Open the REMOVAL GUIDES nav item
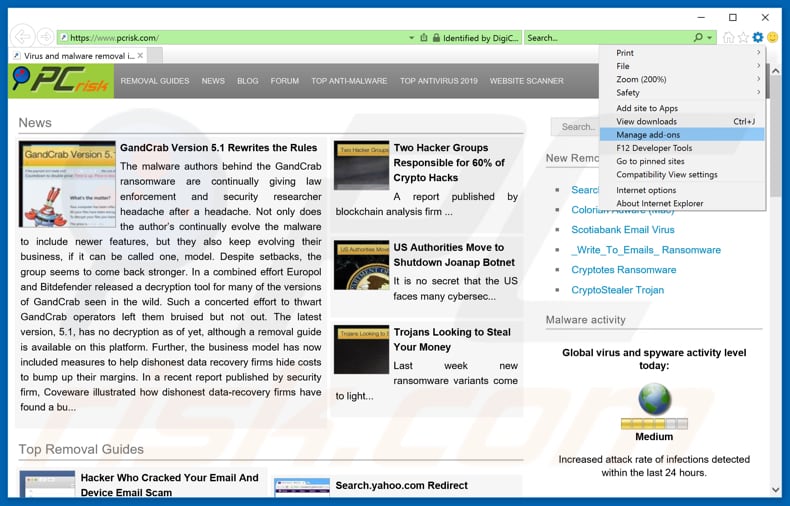This screenshot has height=506, width=790. click(x=155, y=81)
